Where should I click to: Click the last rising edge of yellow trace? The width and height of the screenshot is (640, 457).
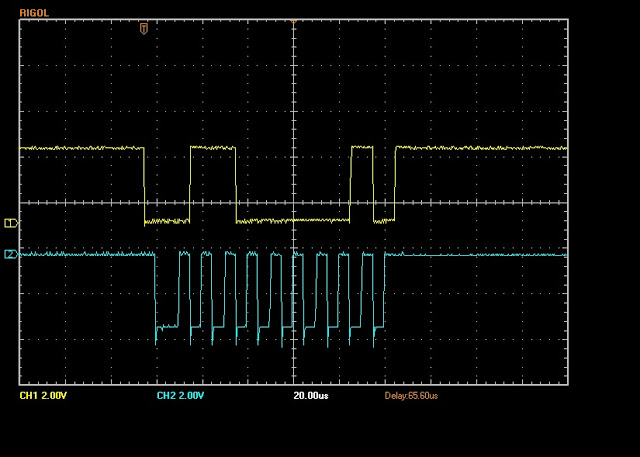395,185
